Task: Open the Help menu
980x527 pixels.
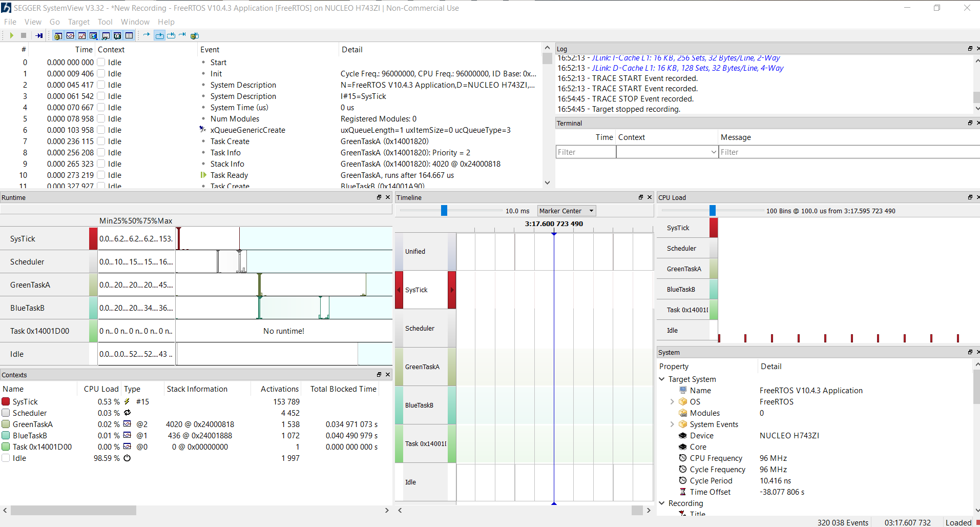Action: tap(166, 22)
